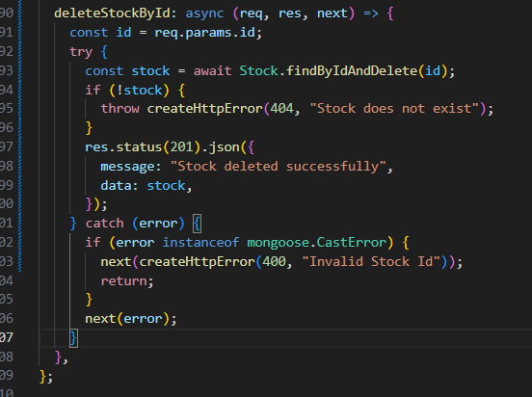Click the catch keyword
The height and width of the screenshot is (397, 532).
click(x=104, y=224)
